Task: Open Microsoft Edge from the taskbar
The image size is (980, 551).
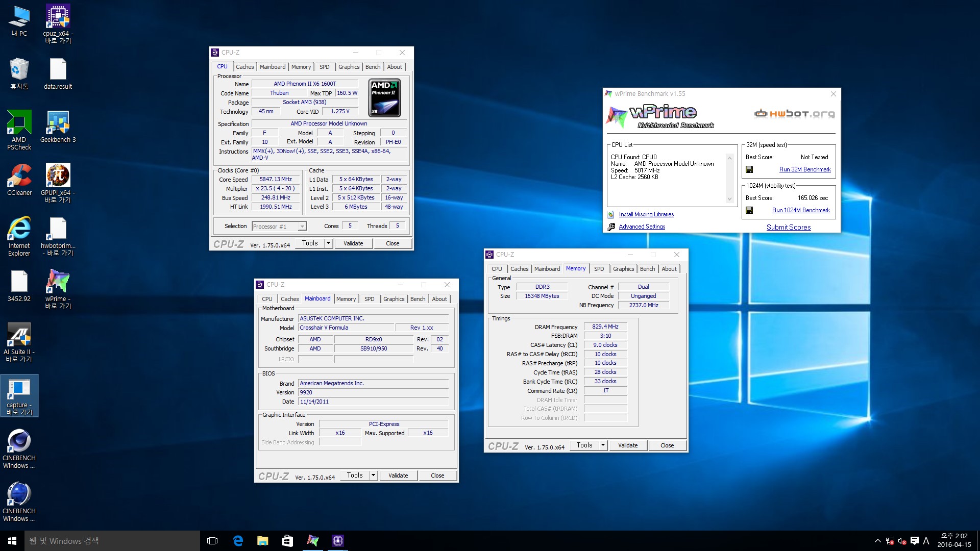Action: click(238, 541)
